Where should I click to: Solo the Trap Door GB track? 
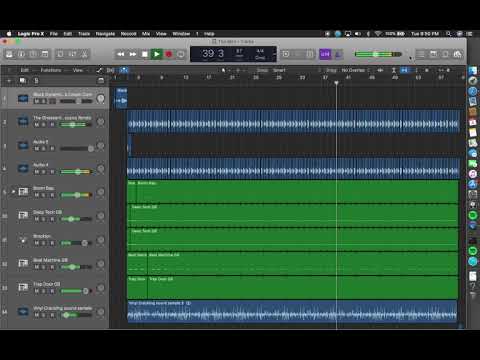pos(44,291)
